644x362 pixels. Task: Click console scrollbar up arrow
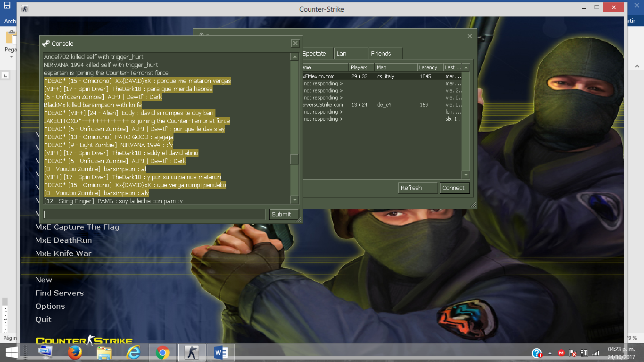tap(295, 57)
